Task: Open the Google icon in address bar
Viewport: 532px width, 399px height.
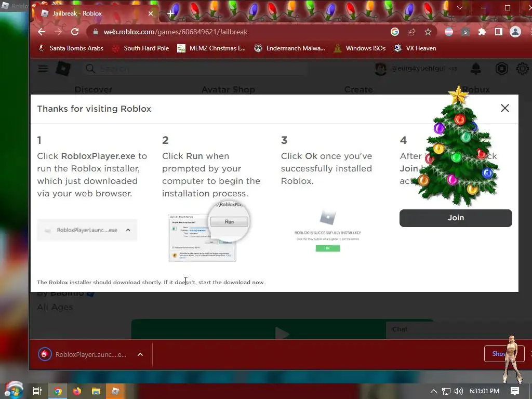Action: pos(395,32)
